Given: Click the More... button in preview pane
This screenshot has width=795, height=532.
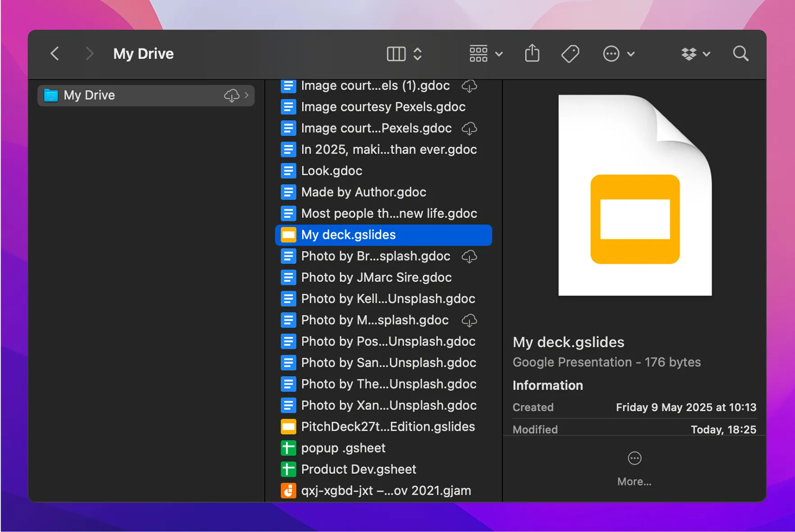Looking at the screenshot, I should (634, 468).
